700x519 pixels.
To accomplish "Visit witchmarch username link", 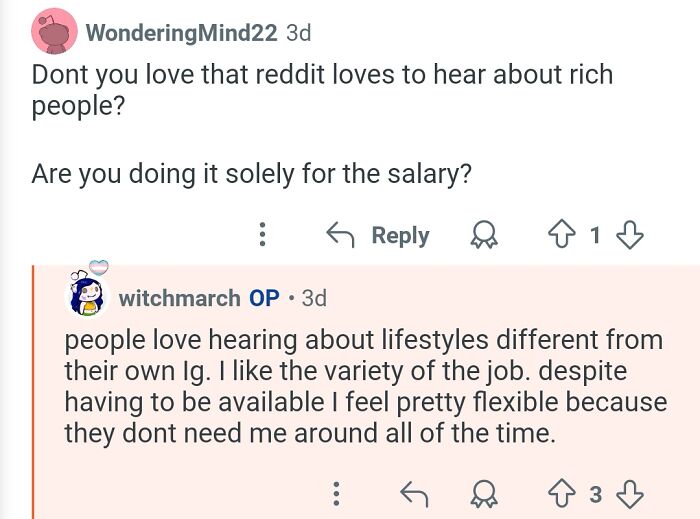I will coord(179,298).
